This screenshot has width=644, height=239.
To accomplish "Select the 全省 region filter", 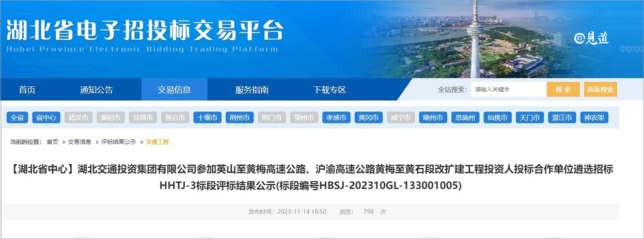I will click(17, 118).
